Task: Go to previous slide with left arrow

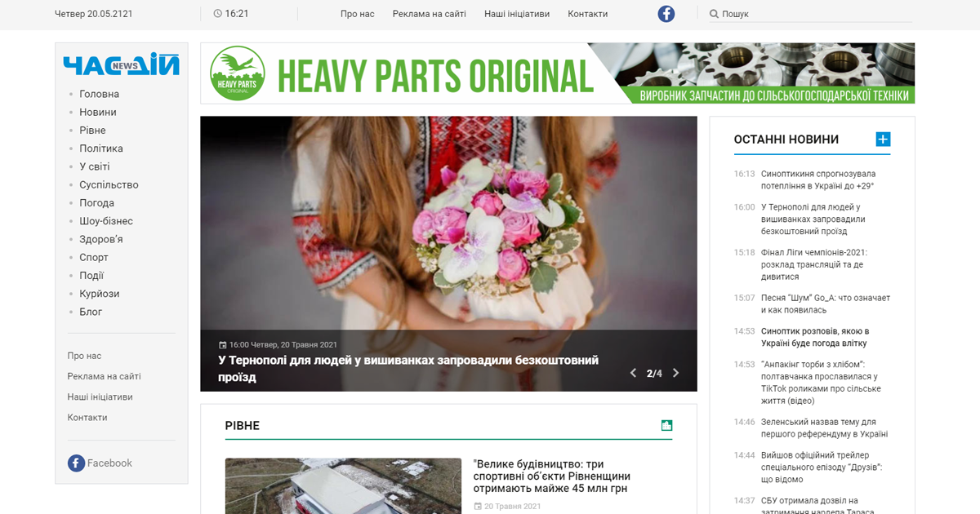Action: click(x=633, y=374)
